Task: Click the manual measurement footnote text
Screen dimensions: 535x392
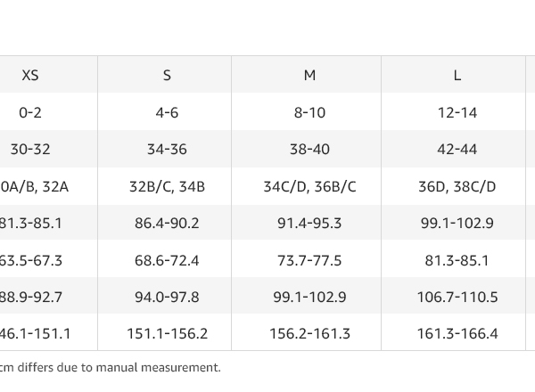Action: 111,367
